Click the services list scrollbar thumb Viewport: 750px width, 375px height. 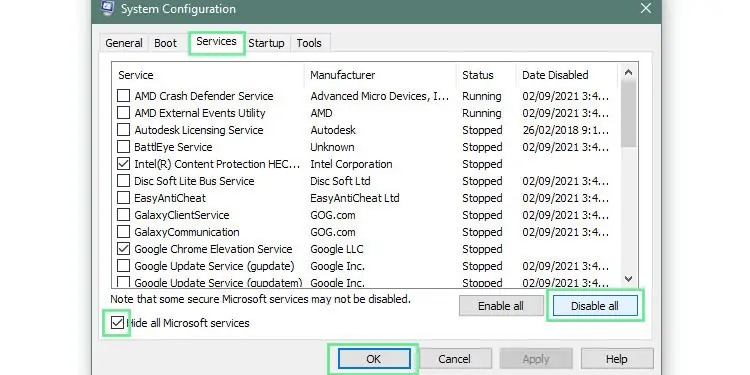[x=629, y=114]
